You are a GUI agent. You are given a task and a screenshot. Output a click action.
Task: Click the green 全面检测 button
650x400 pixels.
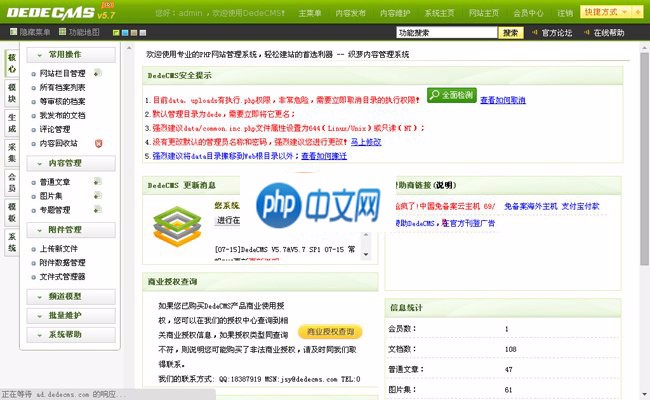point(452,95)
